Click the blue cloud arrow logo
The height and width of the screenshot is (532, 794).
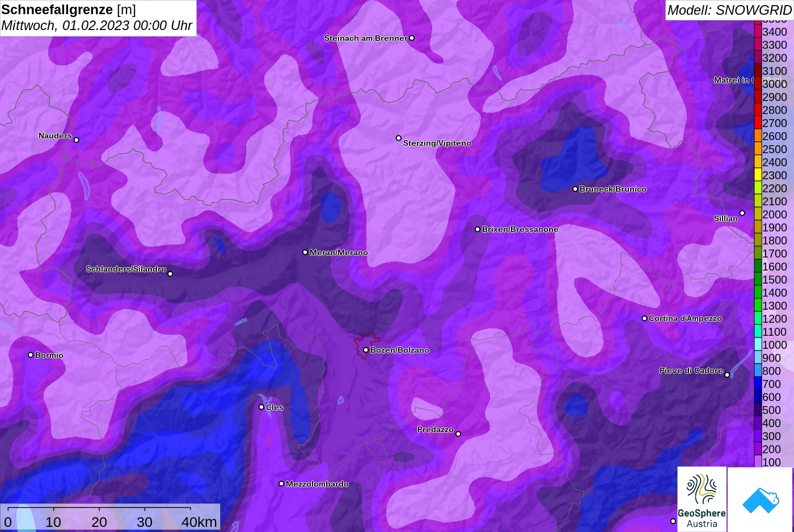click(x=761, y=500)
